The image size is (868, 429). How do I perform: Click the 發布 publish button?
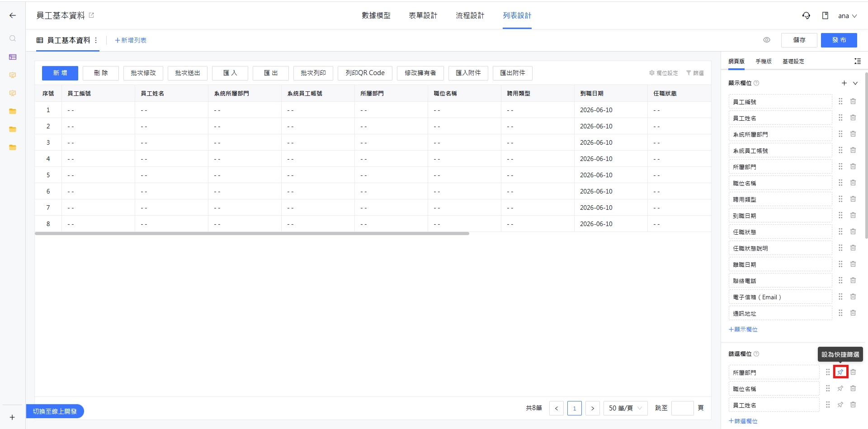click(x=839, y=40)
